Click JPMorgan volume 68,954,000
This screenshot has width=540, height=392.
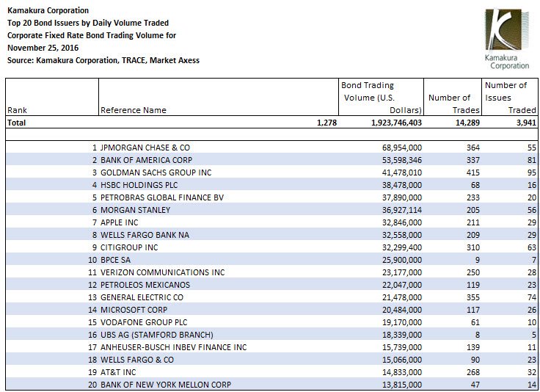tap(402, 148)
